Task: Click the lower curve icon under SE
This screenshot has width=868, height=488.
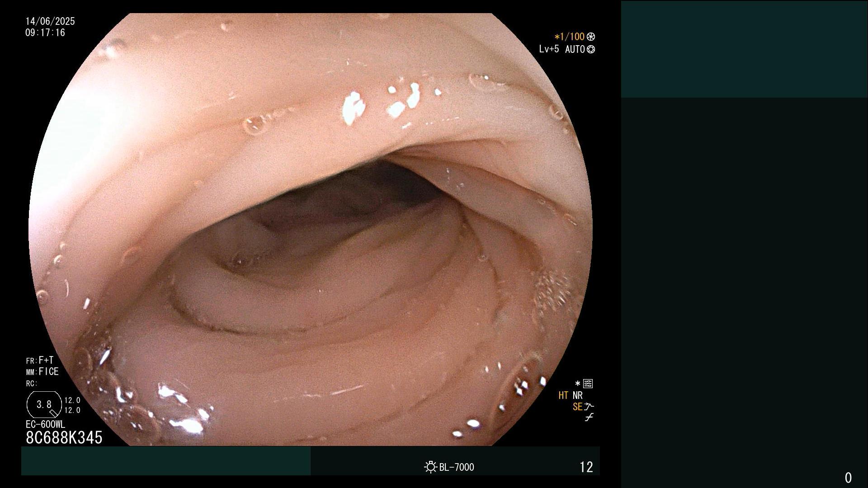Action: pyautogui.click(x=589, y=418)
